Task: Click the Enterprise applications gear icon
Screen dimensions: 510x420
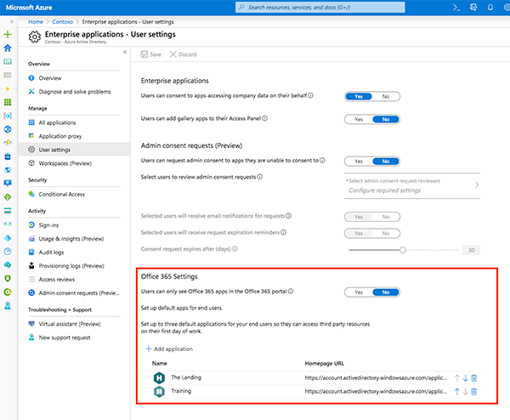Action: pyautogui.click(x=35, y=37)
